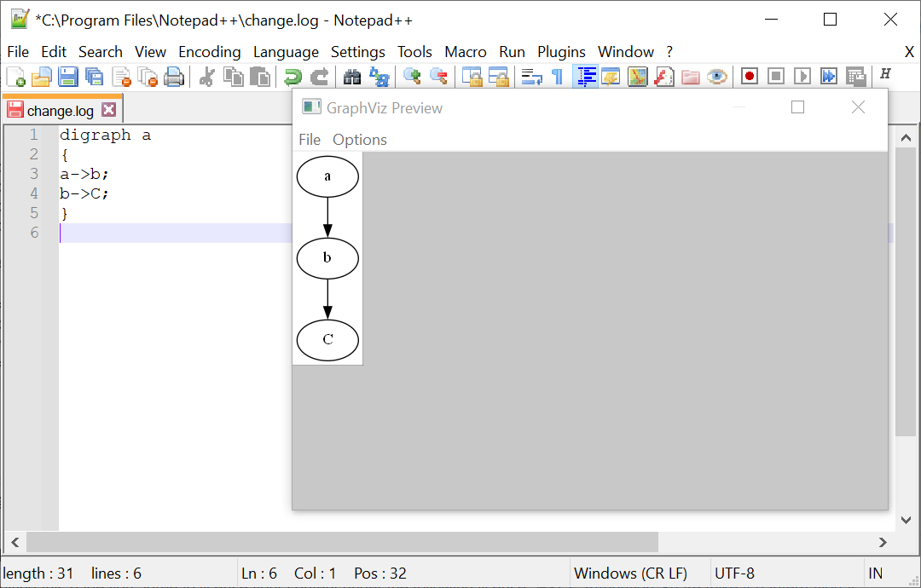Open Options menu in GraphViz Preview

[x=360, y=140]
